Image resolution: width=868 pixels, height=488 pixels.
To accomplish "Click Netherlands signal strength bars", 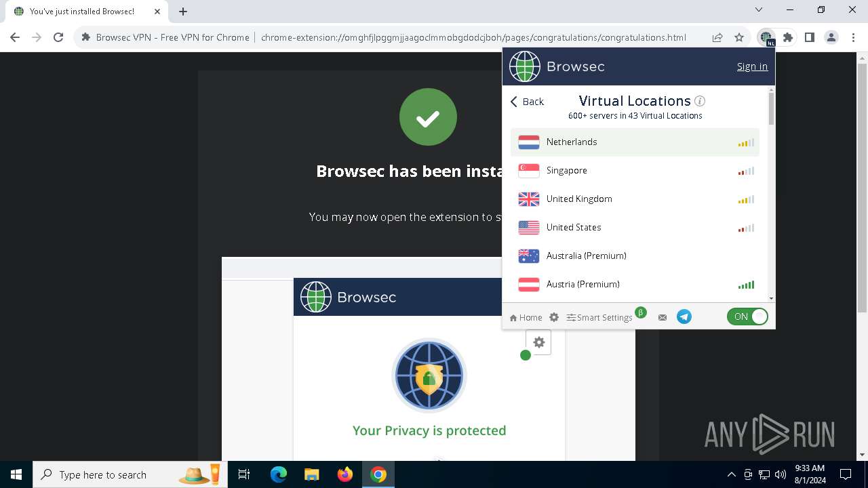I will (746, 143).
